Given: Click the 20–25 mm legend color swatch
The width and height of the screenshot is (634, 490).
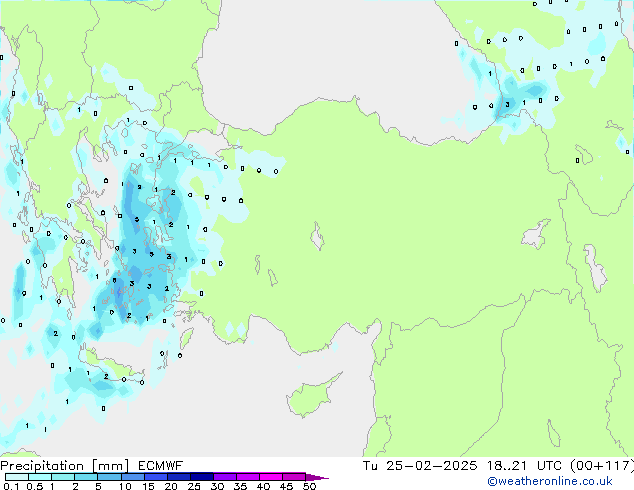Looking at the screenshot, I should point(178,477).
